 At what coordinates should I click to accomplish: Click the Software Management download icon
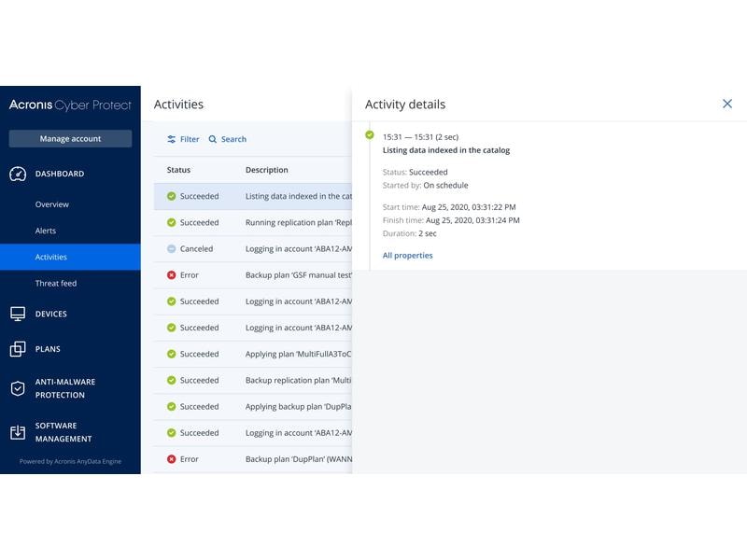coord(18,432)
